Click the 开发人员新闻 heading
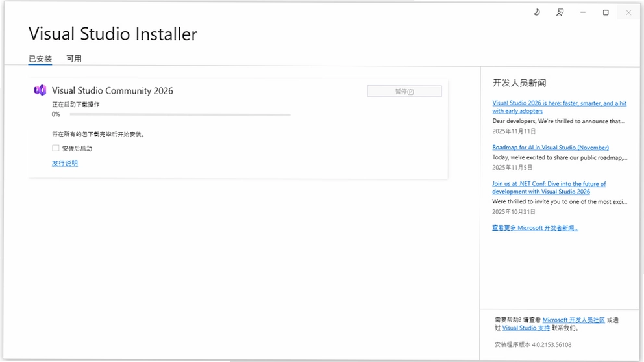 point(519,83)
